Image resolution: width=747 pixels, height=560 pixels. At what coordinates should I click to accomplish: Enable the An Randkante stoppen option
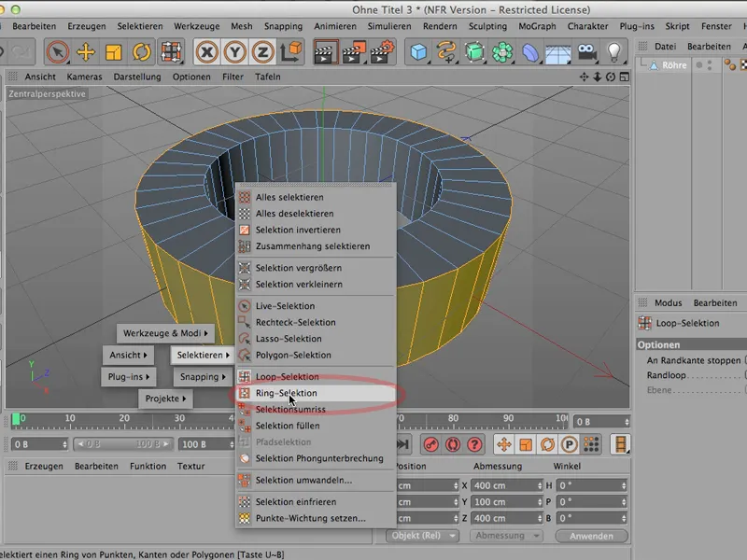[743, 359]
